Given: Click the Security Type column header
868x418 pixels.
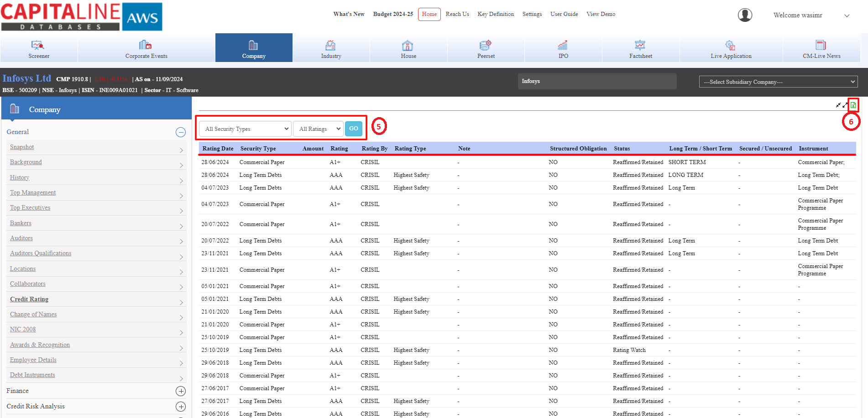Looking at the screenshot, I should coord(258,149).
